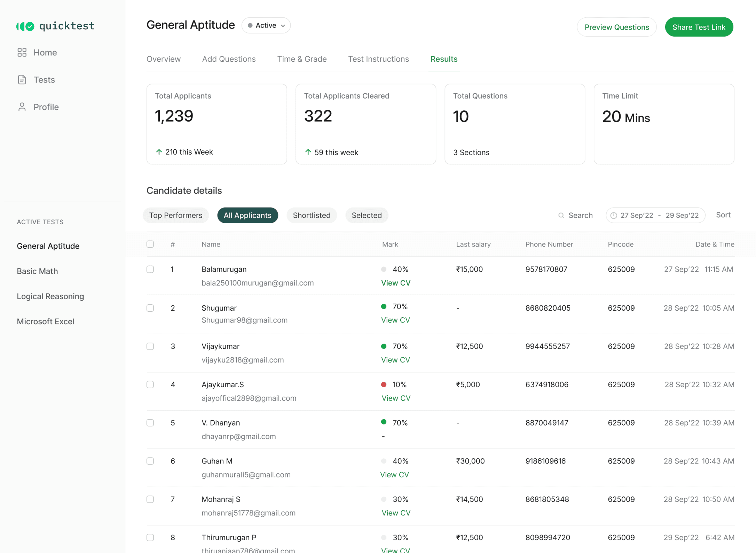Screen dimensions: 756x553
Task: Click the quicktest logo icon
Action: pyautogui.click(x=25, y=26)
